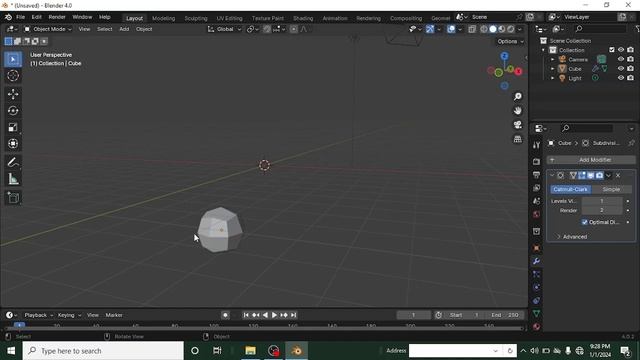This screenshot has width=640, height=360.
Task: Expand the Advanced modifier section
Action: [571, 237]
